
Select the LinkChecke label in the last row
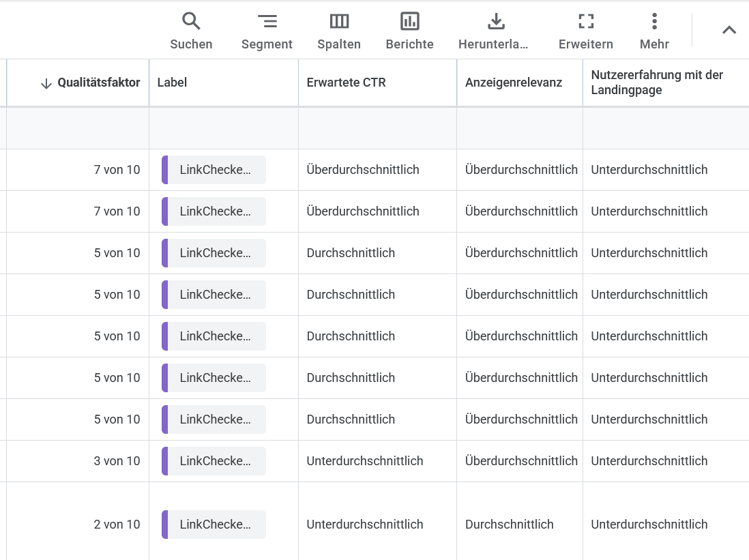tap(214, 524)
